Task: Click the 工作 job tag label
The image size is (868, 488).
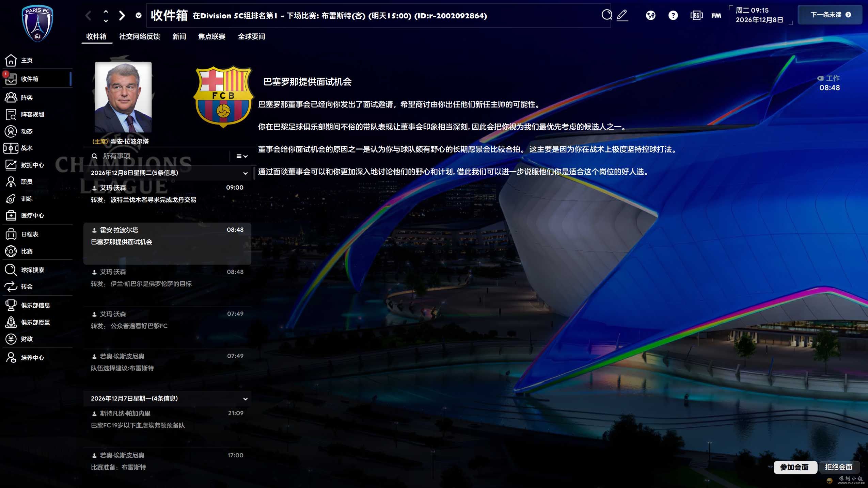Action: 828,78
